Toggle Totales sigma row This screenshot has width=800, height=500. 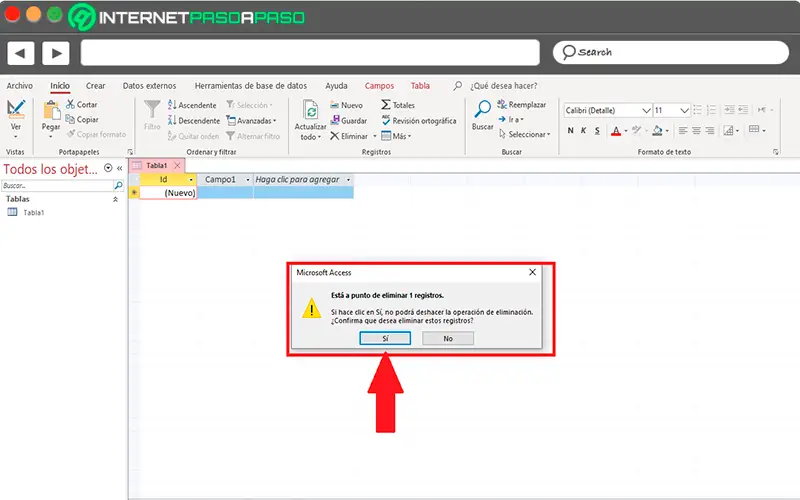click(x=397, y=105)
